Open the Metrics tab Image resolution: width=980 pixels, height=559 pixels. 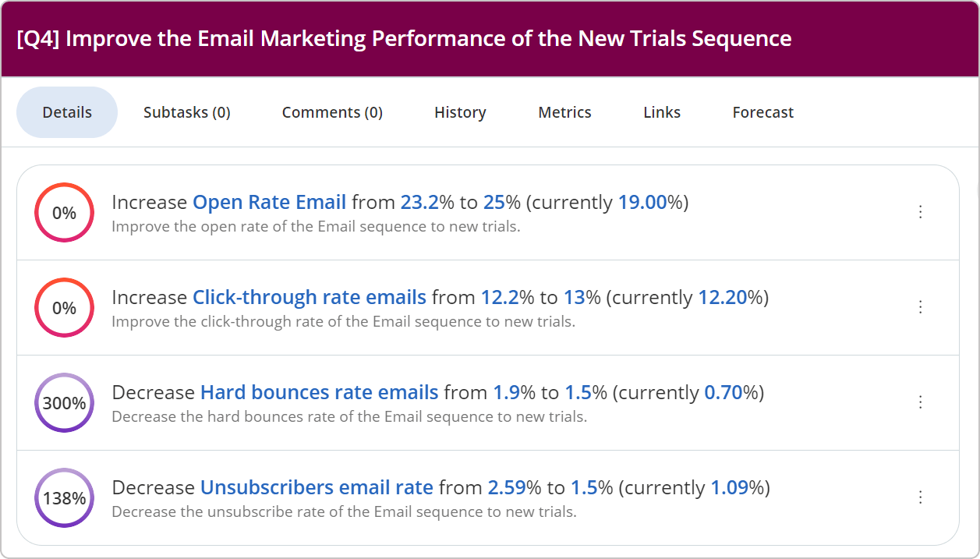click(x=564, y=112)
